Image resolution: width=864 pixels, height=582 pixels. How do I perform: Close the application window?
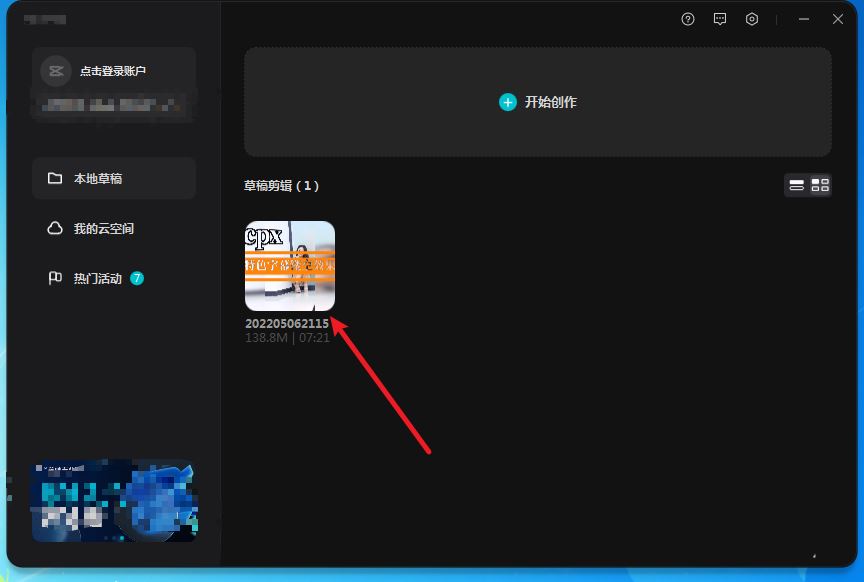(838, 19)
